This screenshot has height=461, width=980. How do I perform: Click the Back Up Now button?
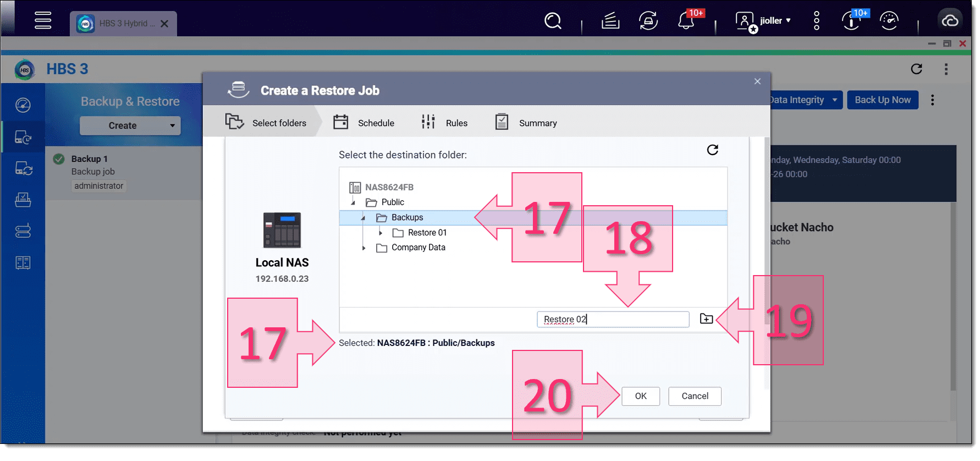tap(883, 100)
